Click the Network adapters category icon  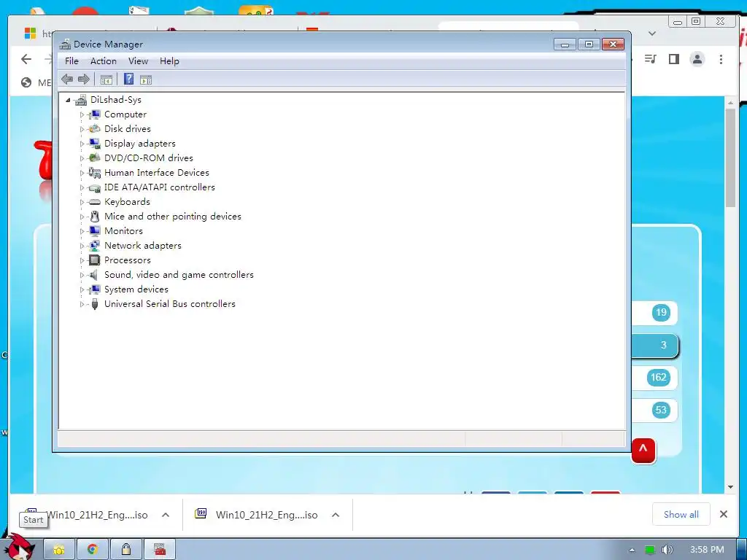tap(95, 246)
